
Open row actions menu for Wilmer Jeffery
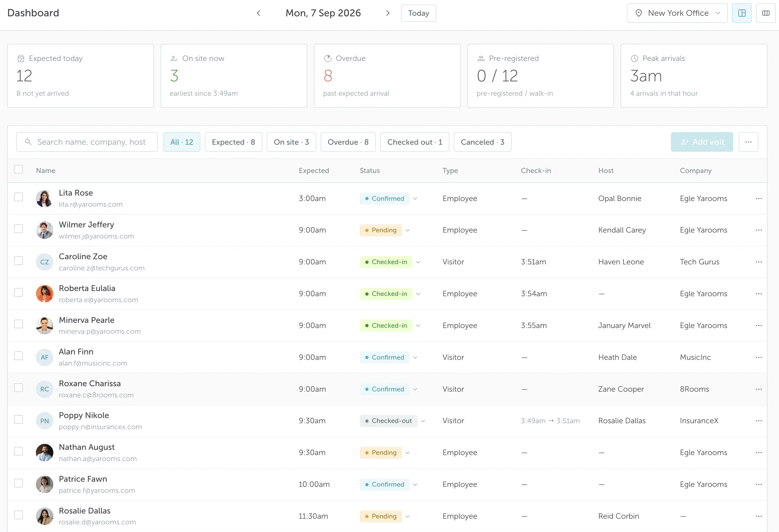pyautogui.click(x=759, y=230)
